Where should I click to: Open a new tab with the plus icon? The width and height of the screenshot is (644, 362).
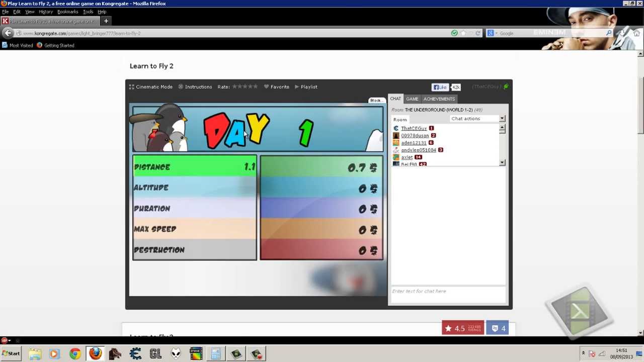(x=106, y=21)
